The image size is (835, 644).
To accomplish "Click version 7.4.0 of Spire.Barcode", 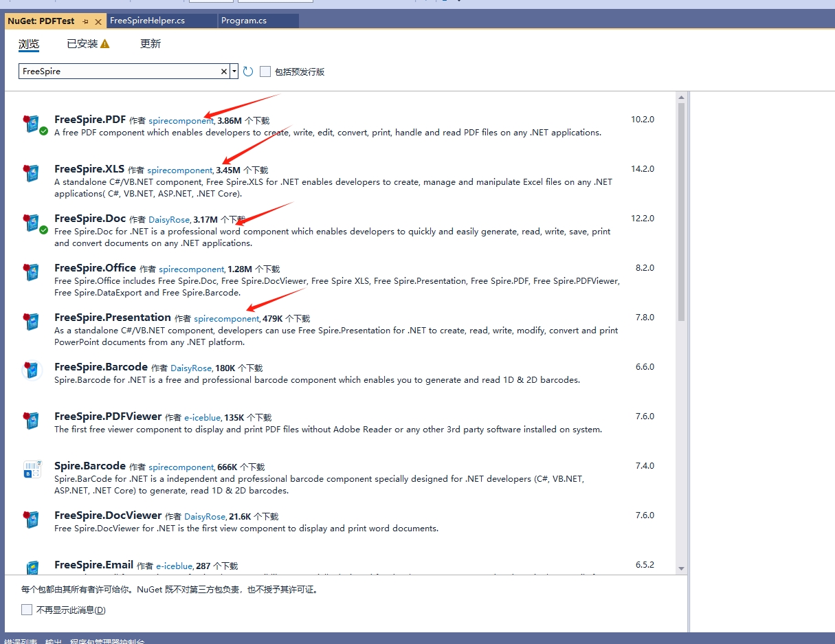I will [x=645, y=466].
